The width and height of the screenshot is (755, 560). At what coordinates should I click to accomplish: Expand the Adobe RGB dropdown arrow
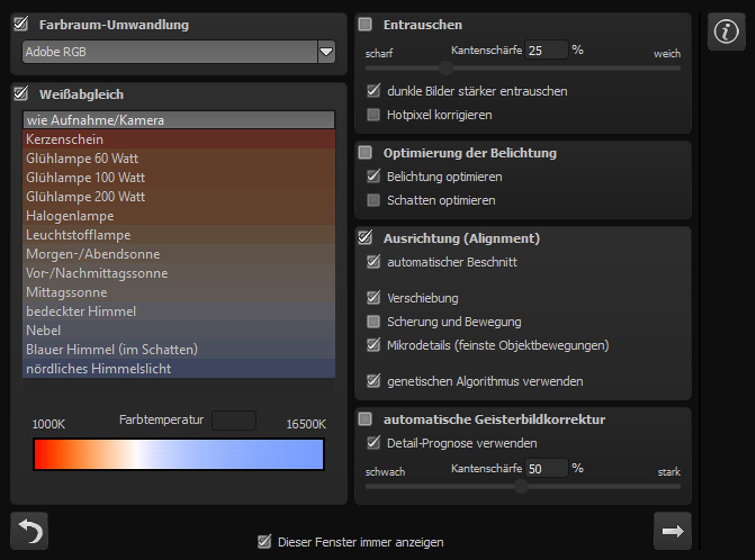[326, 52]
